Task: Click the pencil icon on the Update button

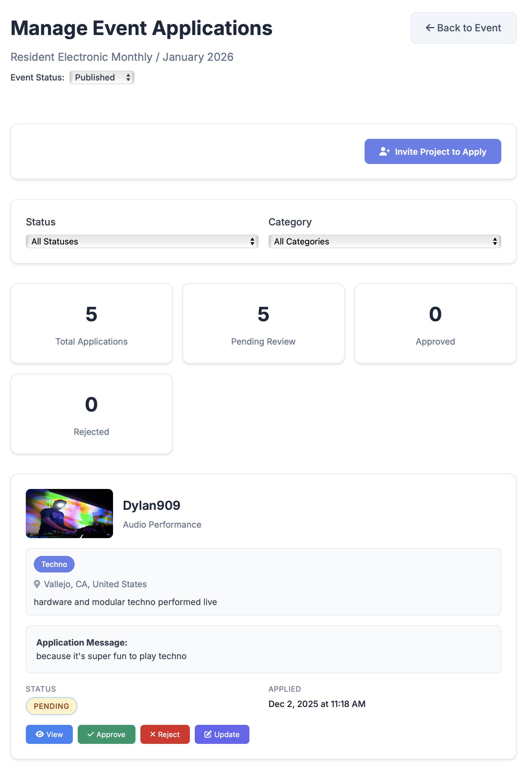Action: click(x=208, y=734)
